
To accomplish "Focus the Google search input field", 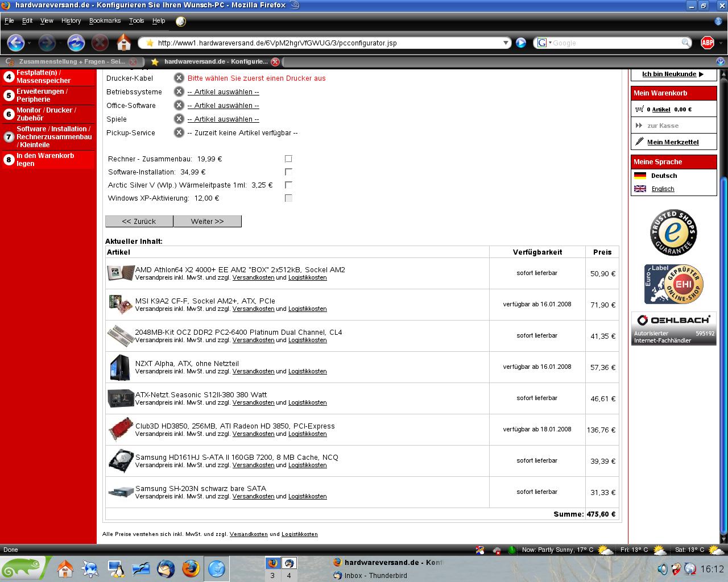I will pyautogui.click(x=616, y=43).
